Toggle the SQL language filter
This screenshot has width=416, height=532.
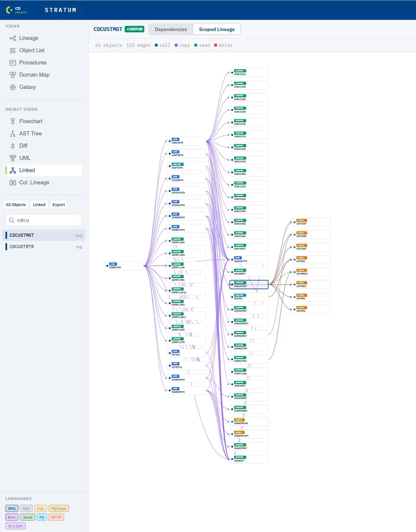tap(40, 508)
